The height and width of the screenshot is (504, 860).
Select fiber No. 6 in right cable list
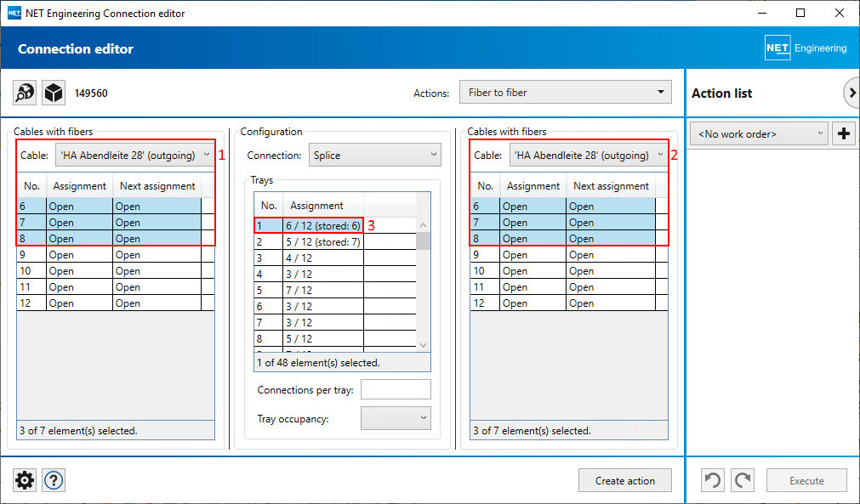click(569, 206)
